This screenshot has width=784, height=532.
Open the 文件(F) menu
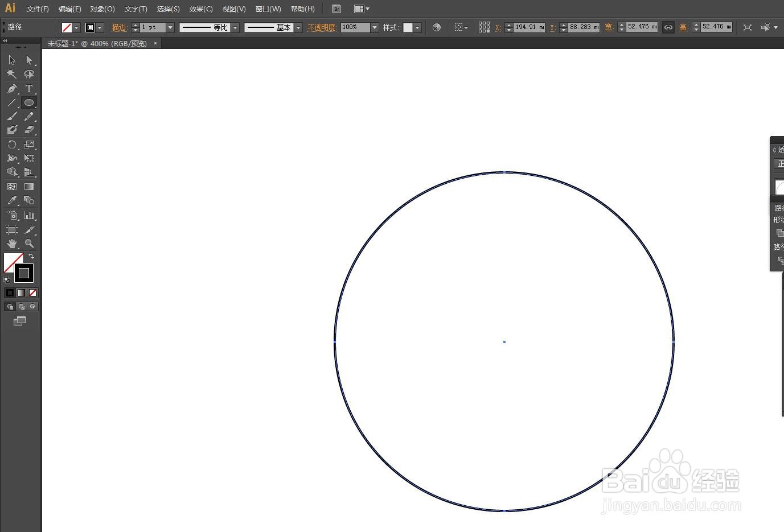38,9
